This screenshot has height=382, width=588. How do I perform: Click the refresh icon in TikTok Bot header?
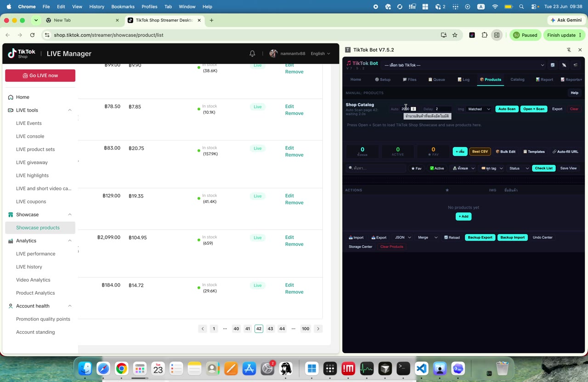553,65
